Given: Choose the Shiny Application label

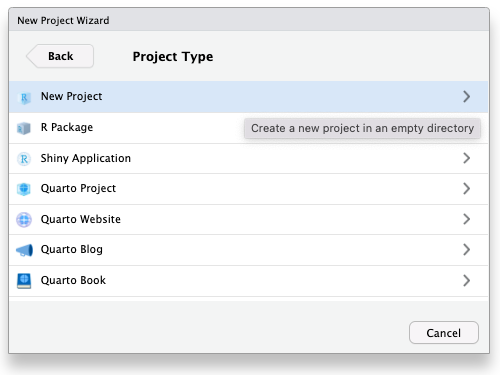Looking at the screenshot, I should coord(86,158).
